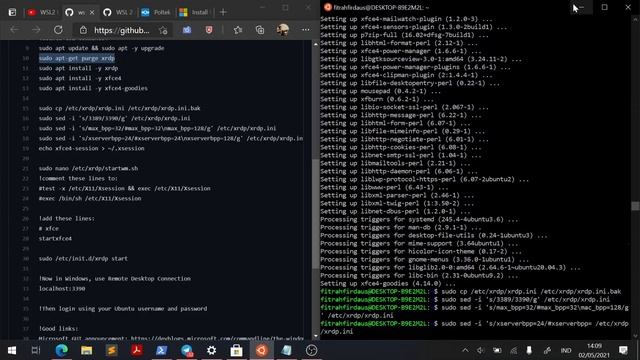Click the site lock icon in address bar
Screen dimensions: 640x360
(83, 30)
